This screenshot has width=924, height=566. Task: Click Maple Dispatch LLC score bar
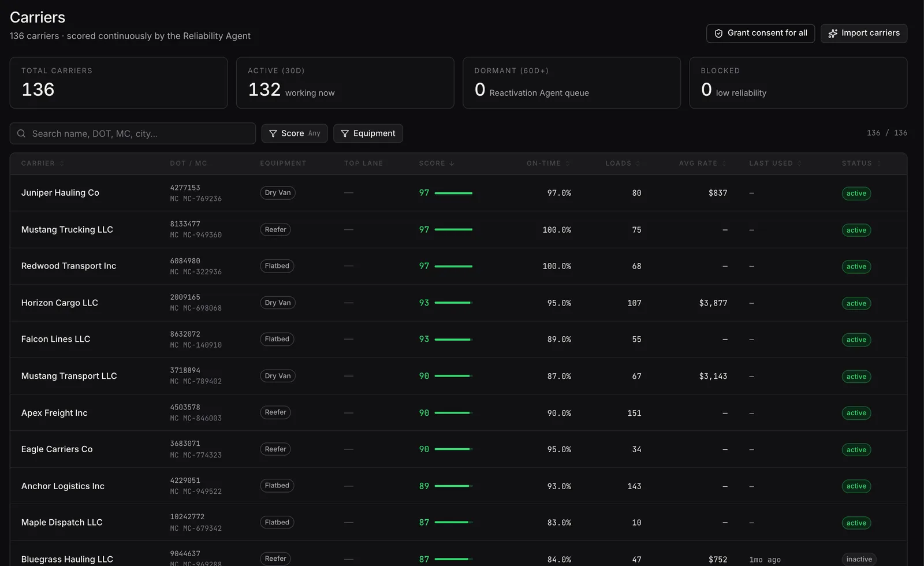click(x=453, y=522)
